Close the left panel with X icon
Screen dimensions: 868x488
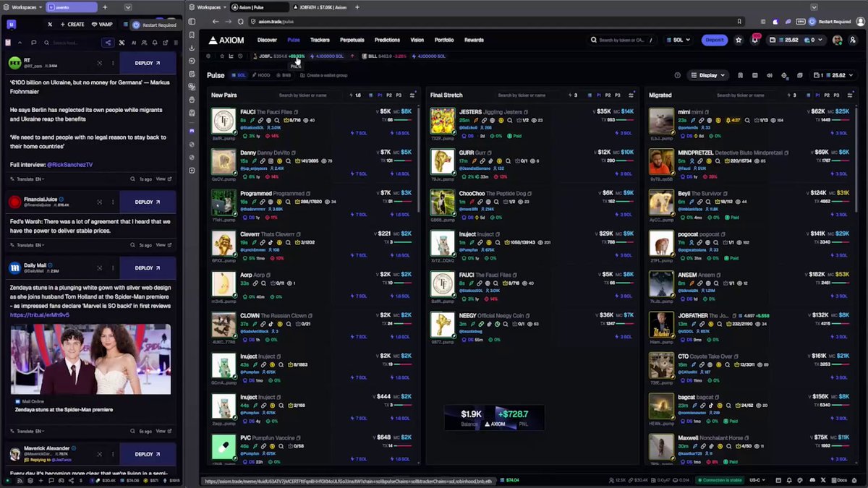pos(50,24)
